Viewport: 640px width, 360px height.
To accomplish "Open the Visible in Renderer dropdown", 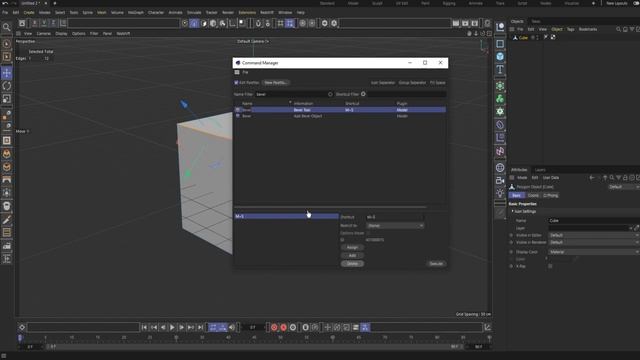I will pyautogui.click(x=594, y=242).
